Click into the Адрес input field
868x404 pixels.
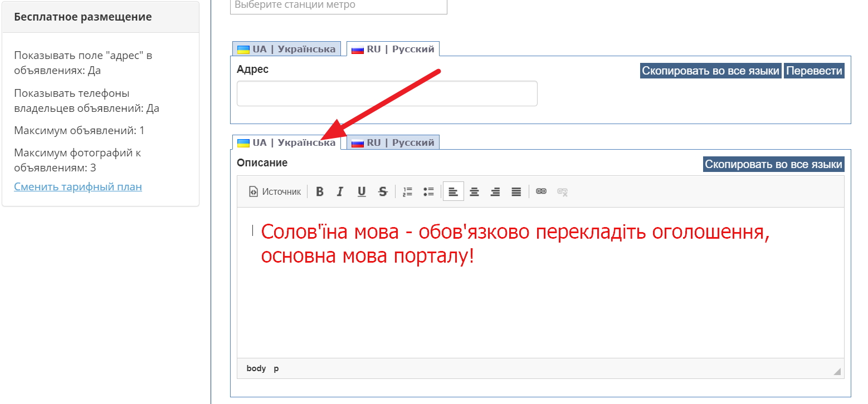387,93
